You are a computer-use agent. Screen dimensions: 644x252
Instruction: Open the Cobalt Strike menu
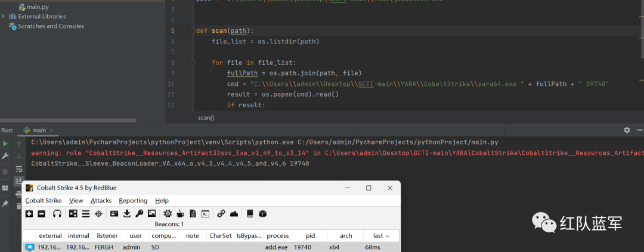[x=44, y=200]
